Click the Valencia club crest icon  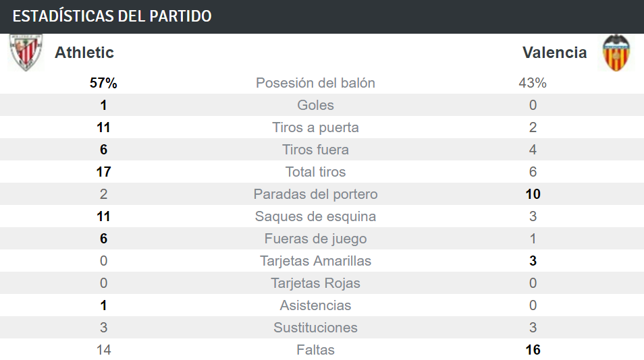616,53
